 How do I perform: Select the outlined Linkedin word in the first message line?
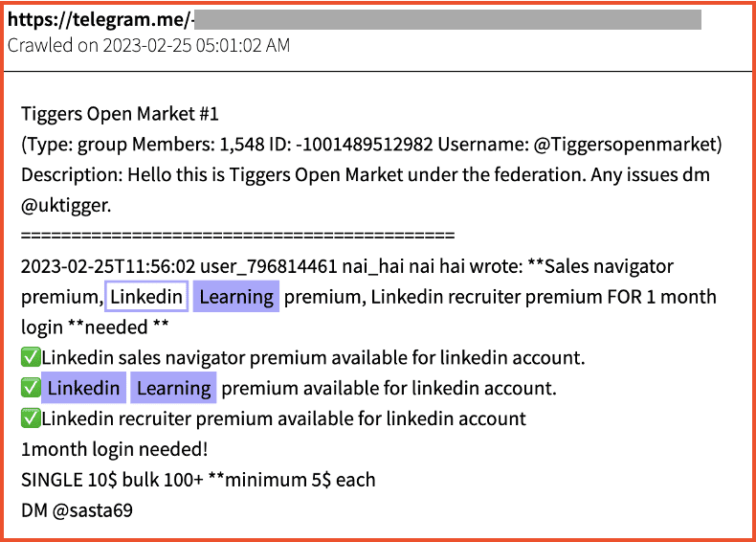146,297
